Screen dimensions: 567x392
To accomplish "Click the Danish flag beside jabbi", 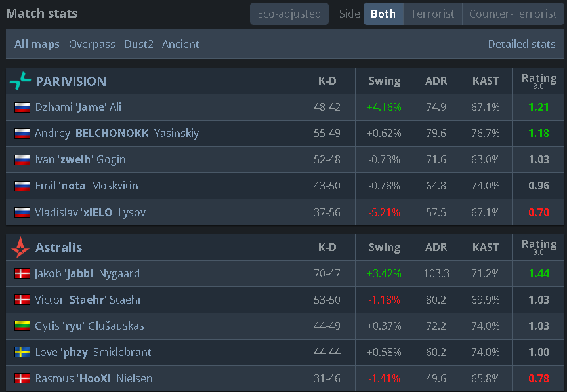I will [x=23, y=274].
